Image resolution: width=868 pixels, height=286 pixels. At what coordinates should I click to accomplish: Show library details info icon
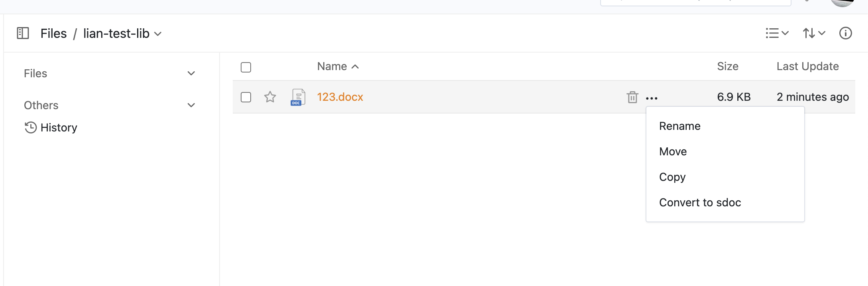coord(845,33)
